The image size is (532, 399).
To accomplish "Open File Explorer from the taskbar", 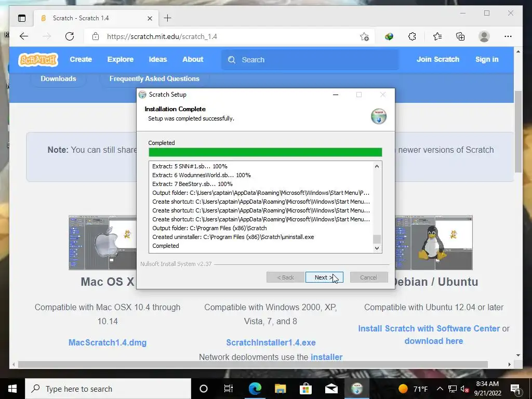I will click(x=280, y=389).
